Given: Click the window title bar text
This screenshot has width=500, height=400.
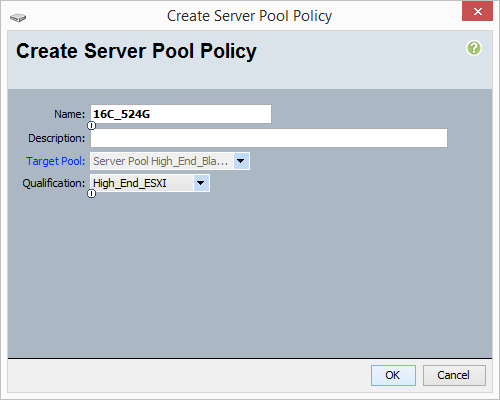Looking at the screenshot, I should 249,16.
